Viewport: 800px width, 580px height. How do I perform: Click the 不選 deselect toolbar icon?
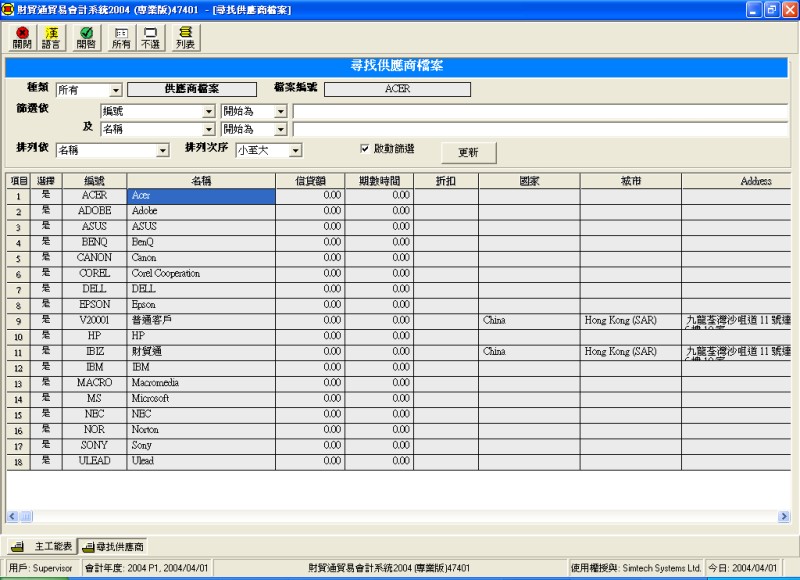[x=151, y=38]
